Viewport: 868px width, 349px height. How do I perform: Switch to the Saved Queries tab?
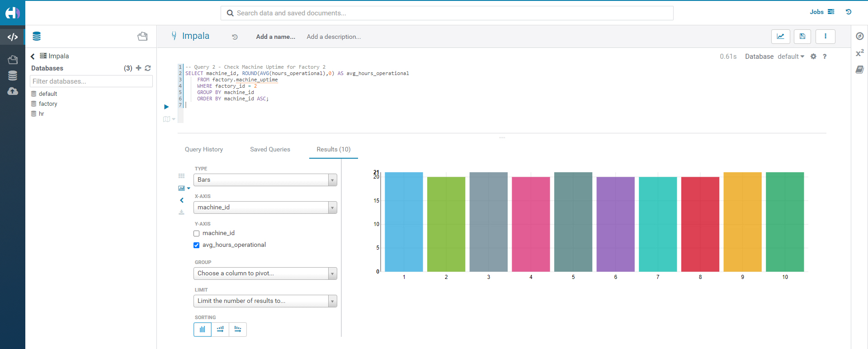pyautogui.click(x=270, y=149)
